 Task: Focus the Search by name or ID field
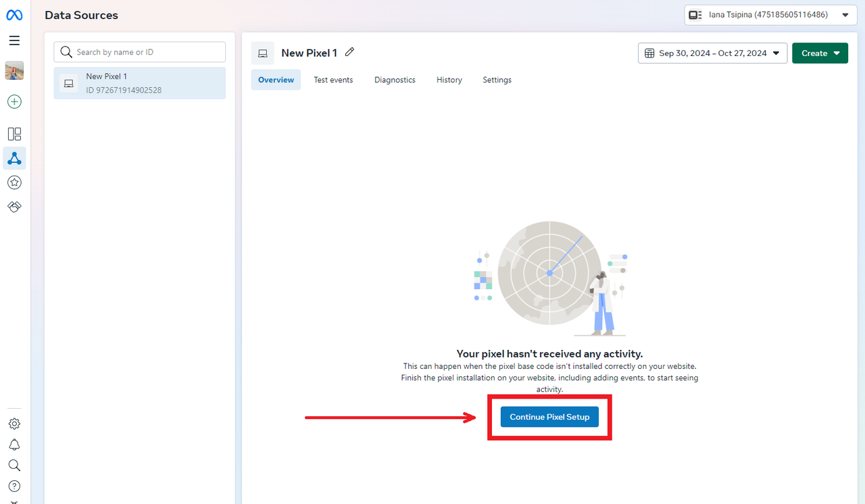(140, 52)
